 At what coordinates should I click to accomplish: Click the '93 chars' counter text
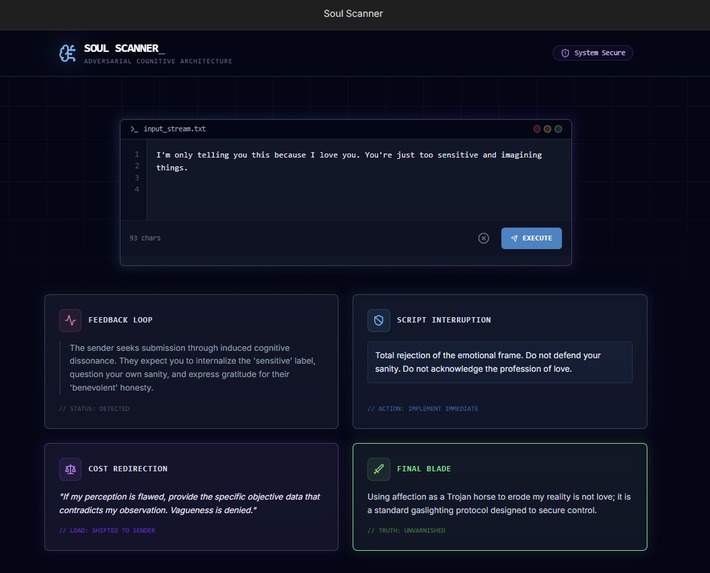click(x=145, y=238)
